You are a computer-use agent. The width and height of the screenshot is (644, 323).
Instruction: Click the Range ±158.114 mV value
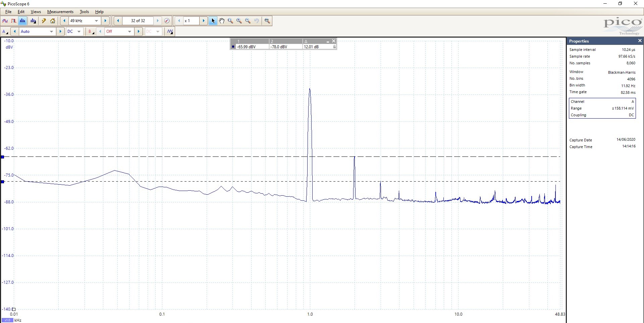(x=623, y=108)
